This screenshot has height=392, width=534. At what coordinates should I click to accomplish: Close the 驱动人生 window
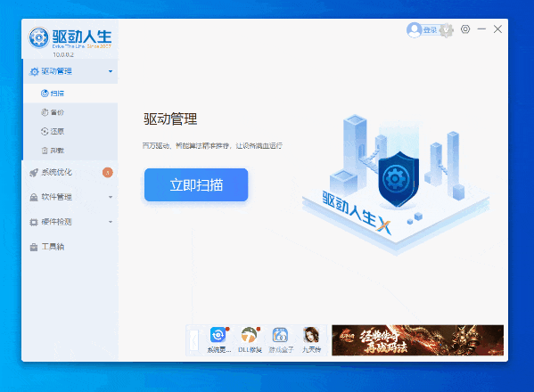coord(497,29)
